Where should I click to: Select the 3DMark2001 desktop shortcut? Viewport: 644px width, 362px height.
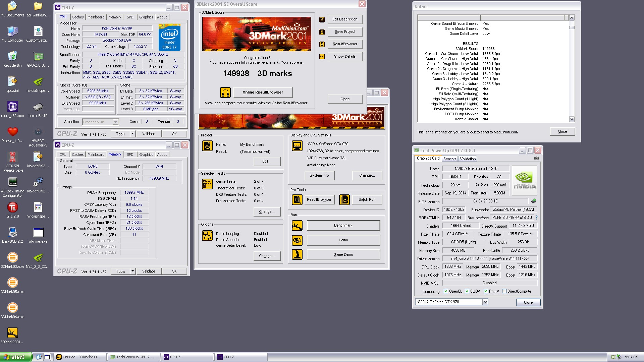click(12, 336)
